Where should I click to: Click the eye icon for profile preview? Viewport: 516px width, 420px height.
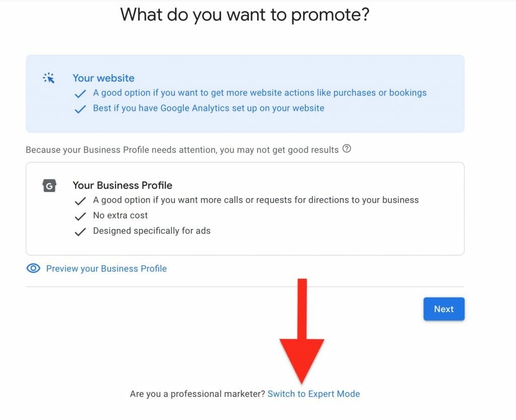click(x=33, y=269)
